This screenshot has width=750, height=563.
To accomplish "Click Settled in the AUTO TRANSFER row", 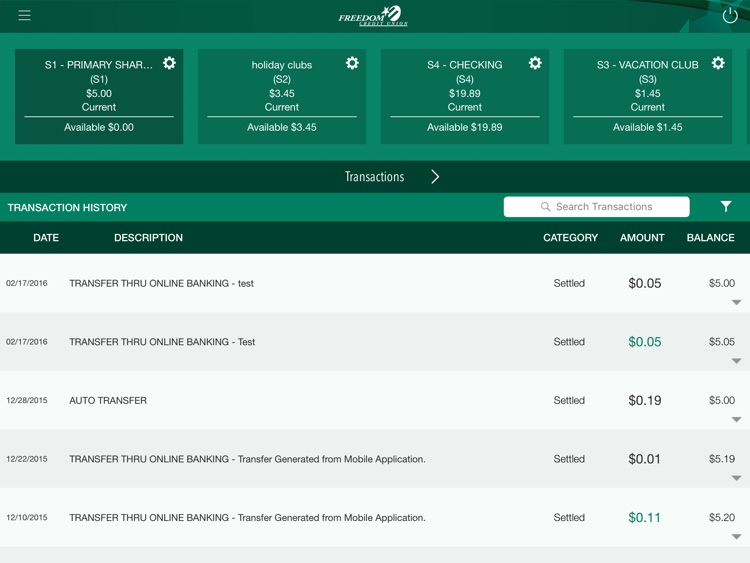I will [569, 400].
